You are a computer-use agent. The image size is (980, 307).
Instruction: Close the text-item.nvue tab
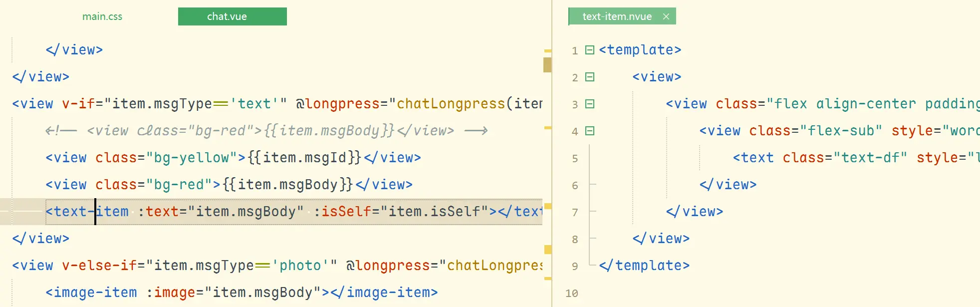[666, 16]
